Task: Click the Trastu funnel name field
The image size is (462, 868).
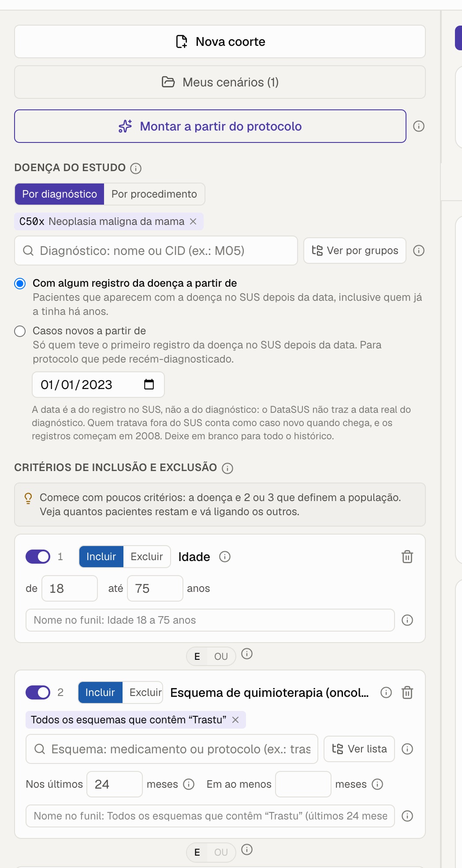Action: (210, 816)
